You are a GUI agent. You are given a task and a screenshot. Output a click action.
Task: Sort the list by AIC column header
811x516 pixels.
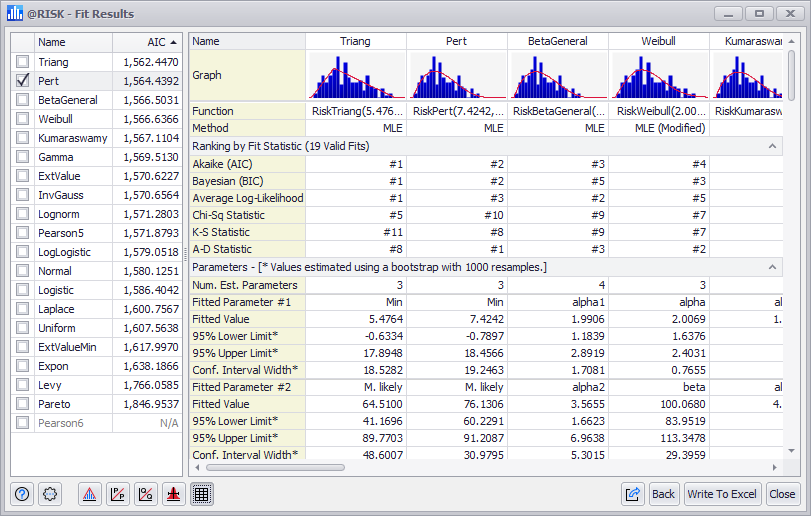[x=146, y=42]
